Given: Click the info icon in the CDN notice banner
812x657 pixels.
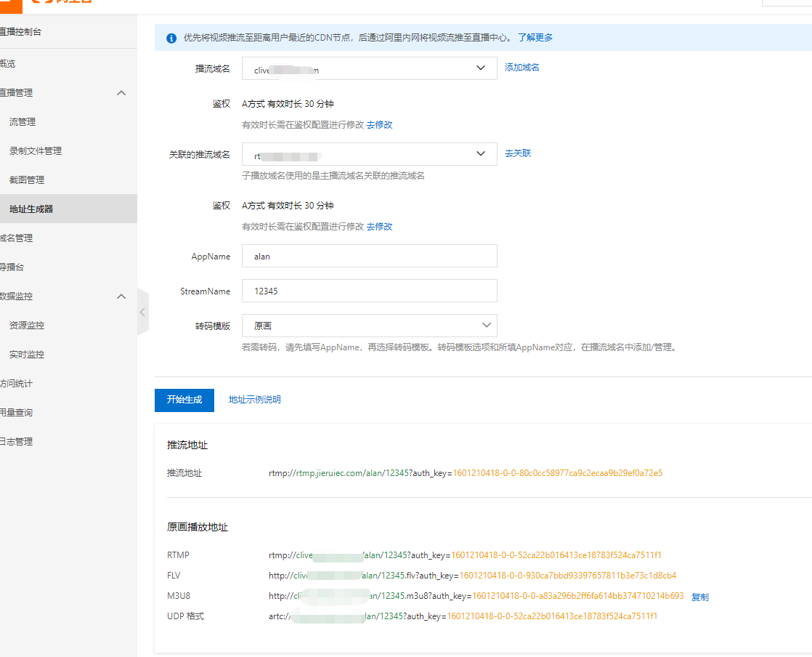Looking at the screenshot, I should coord(171,37).
